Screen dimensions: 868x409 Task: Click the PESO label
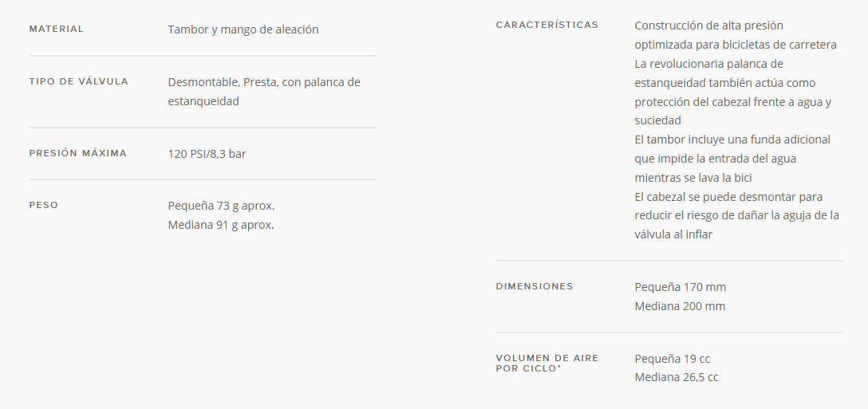pos(44,205)
